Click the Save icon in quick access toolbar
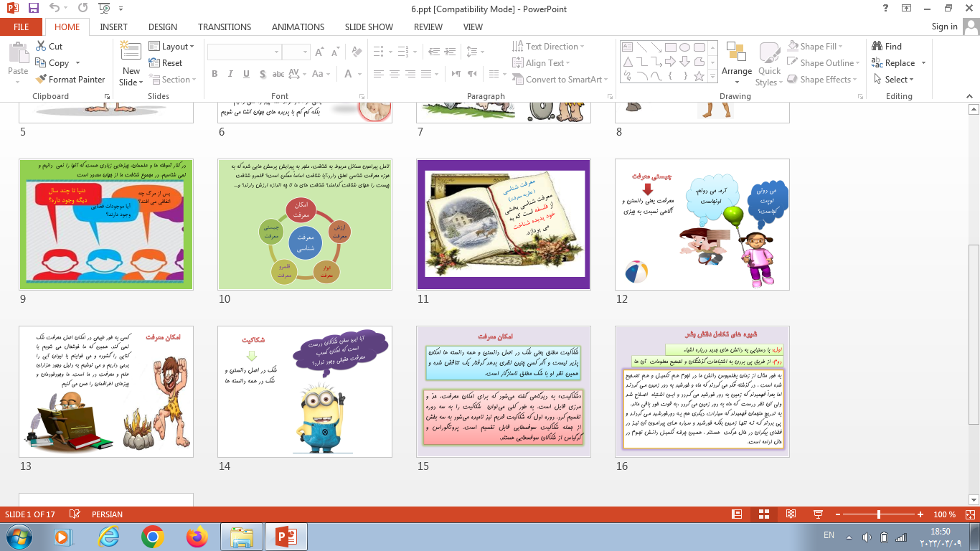980x551 pixels. click(x=33, y=9)
